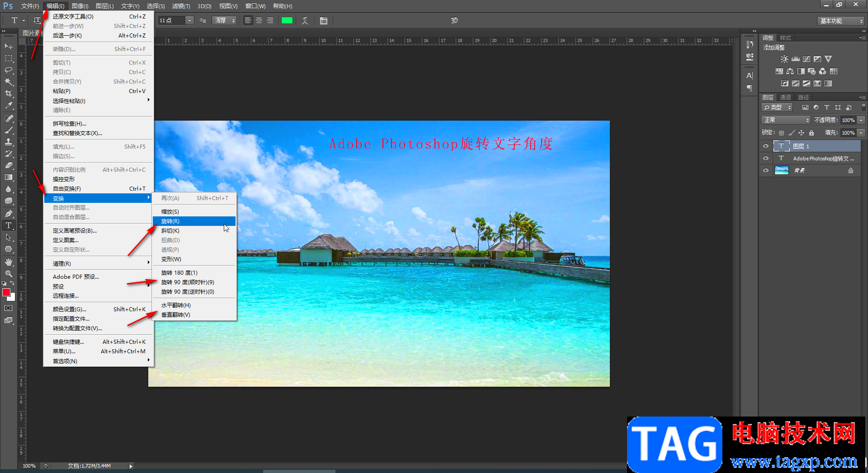
Task: Open the Character panel icon
Action: pos(750,76)
